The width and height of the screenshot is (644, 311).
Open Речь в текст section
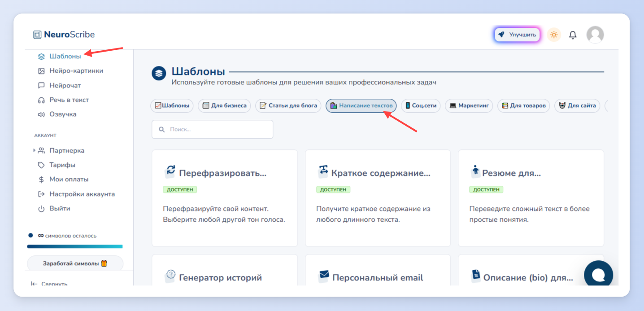pos(69,100)
